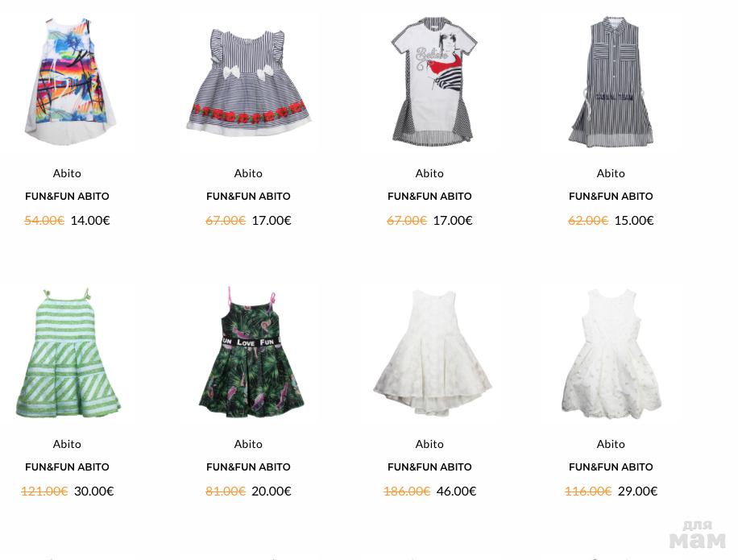
Task: Open the tropical Love Fun print dress
Action: click(251, 352)
